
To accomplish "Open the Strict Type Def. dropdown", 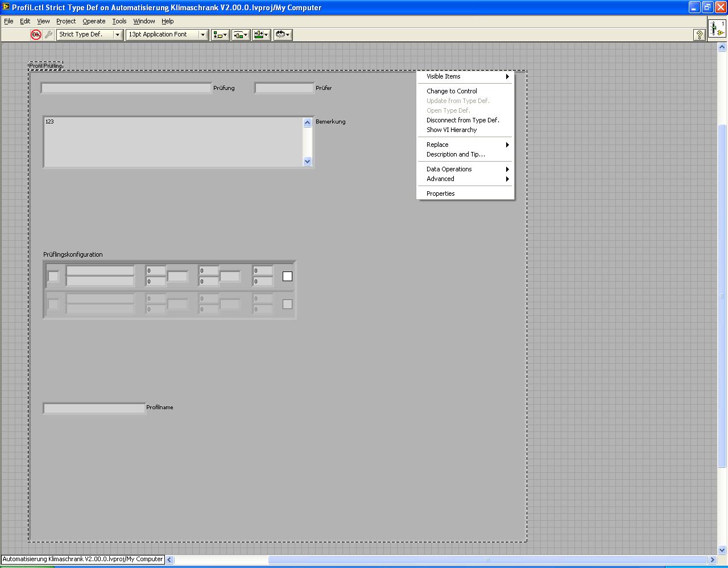I will (90, 35).
